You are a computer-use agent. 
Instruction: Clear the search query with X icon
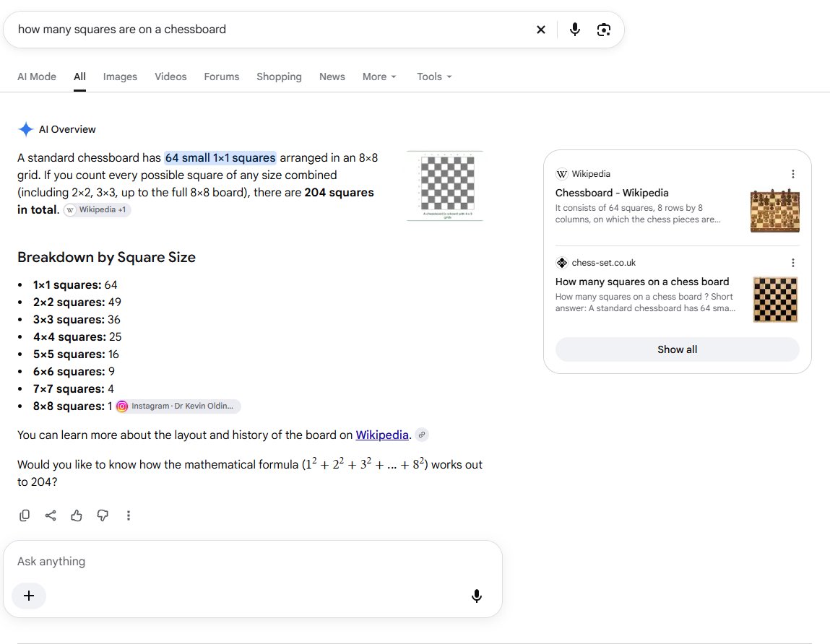click(x=540, y=30)
